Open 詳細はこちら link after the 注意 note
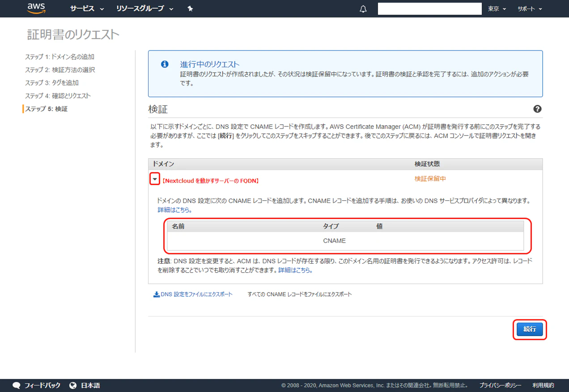This screenshot has height=392, width=569. (296, 270)
